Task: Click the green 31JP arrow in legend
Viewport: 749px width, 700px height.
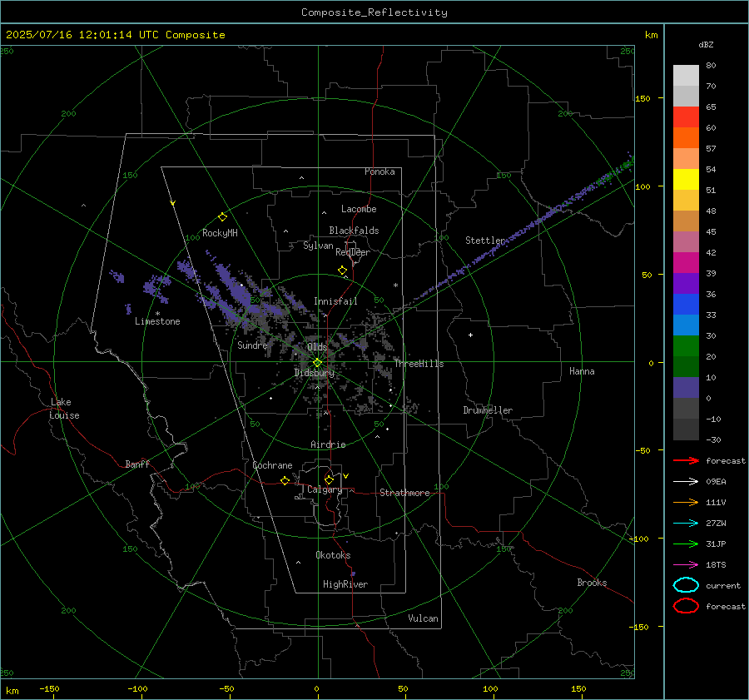Action: pos(686,544)
